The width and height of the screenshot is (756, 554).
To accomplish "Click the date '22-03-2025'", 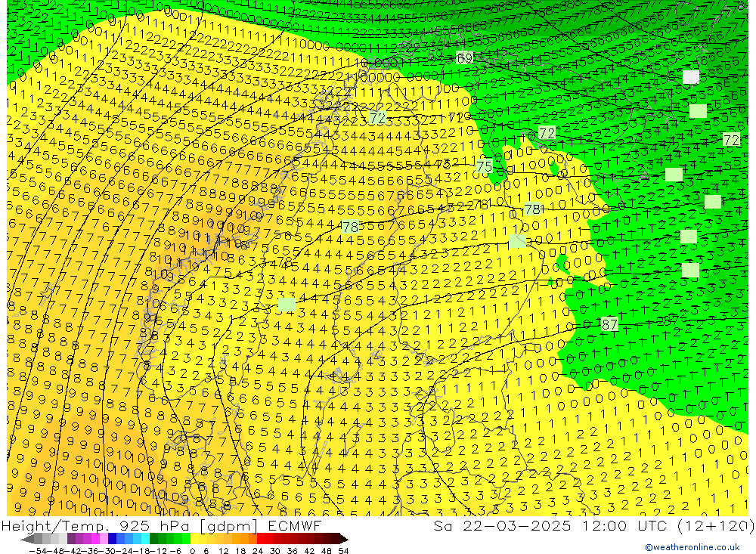I will [x=516, y=525].
